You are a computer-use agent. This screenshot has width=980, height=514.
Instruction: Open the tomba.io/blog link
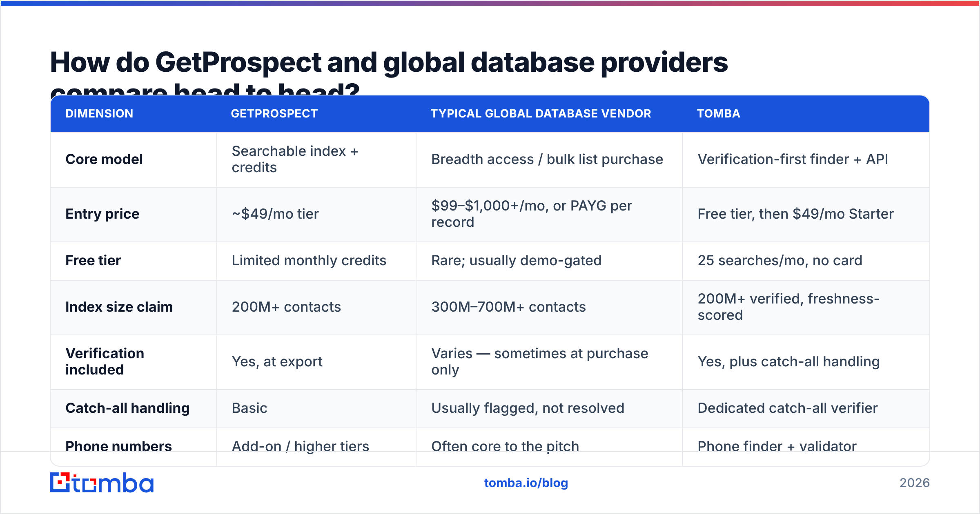point(526,483)
